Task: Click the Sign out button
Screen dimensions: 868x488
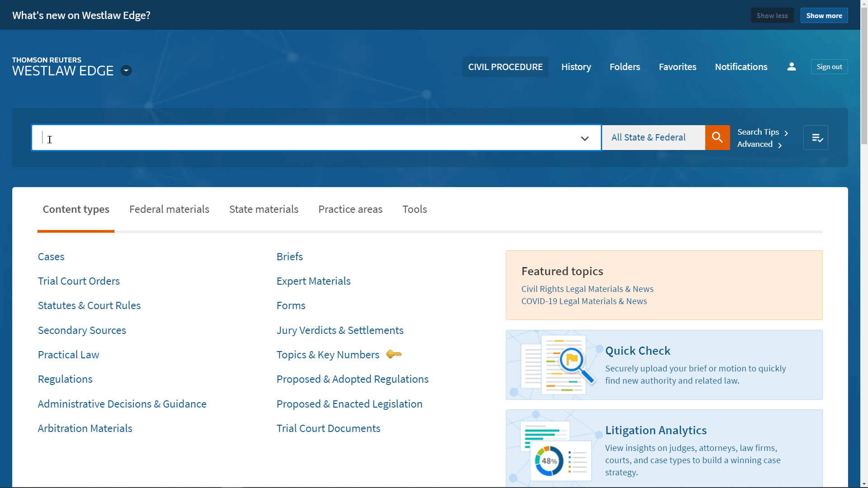Action: (x=829, y=67)
